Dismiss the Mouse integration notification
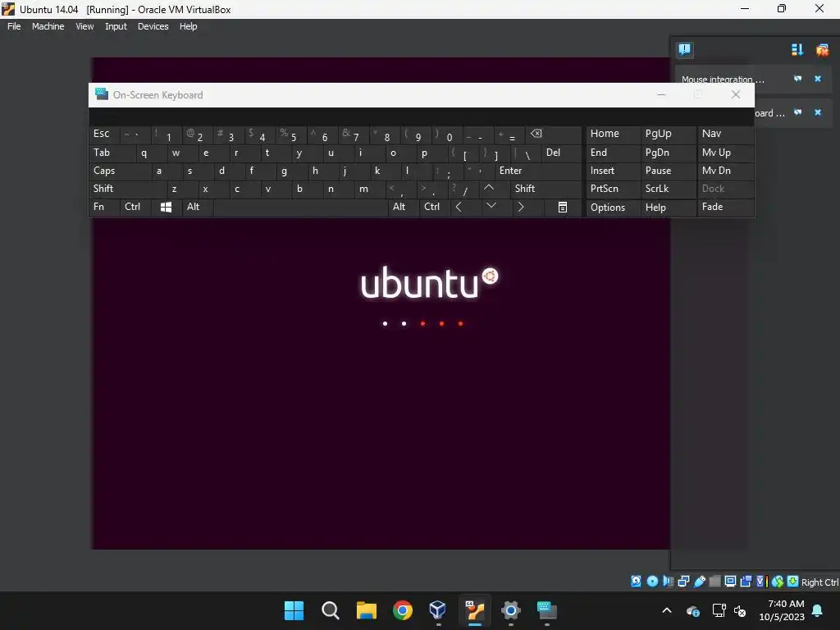The height and width of the screenshot is (630, 840). coord(818,79)
